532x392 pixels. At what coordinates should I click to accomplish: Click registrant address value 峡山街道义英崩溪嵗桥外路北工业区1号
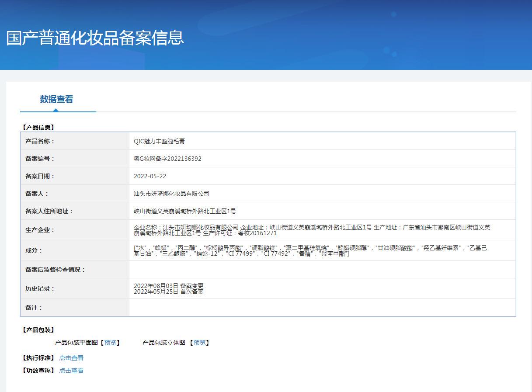(x=184, y=211)
